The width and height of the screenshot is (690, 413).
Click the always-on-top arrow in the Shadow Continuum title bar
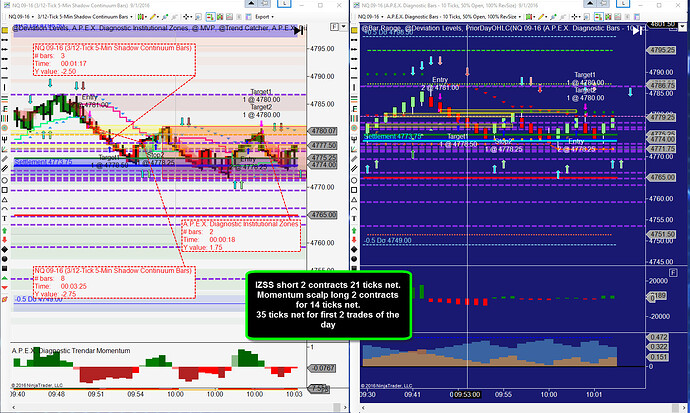tap(251, 3)
